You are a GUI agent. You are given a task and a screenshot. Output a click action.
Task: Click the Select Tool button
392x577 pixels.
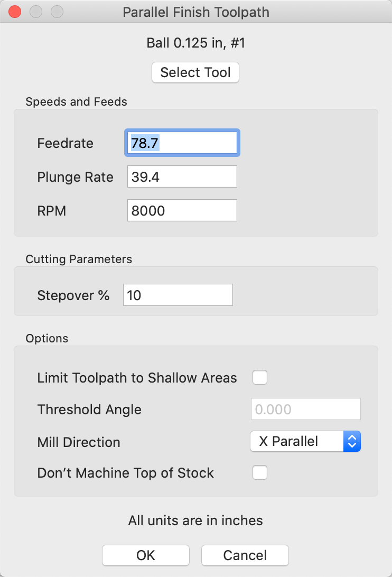[195, 72]
